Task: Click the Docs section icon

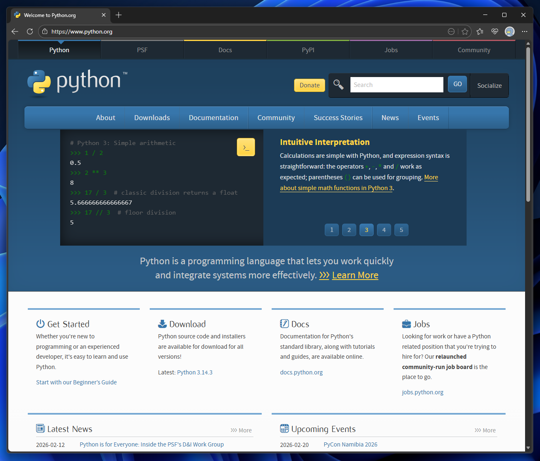Action: click(284, 324)
